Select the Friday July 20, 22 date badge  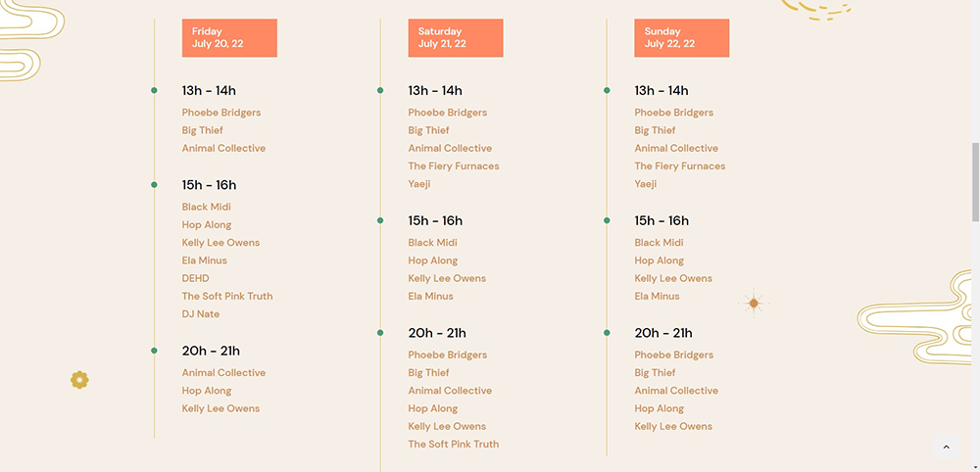point(229,38)
